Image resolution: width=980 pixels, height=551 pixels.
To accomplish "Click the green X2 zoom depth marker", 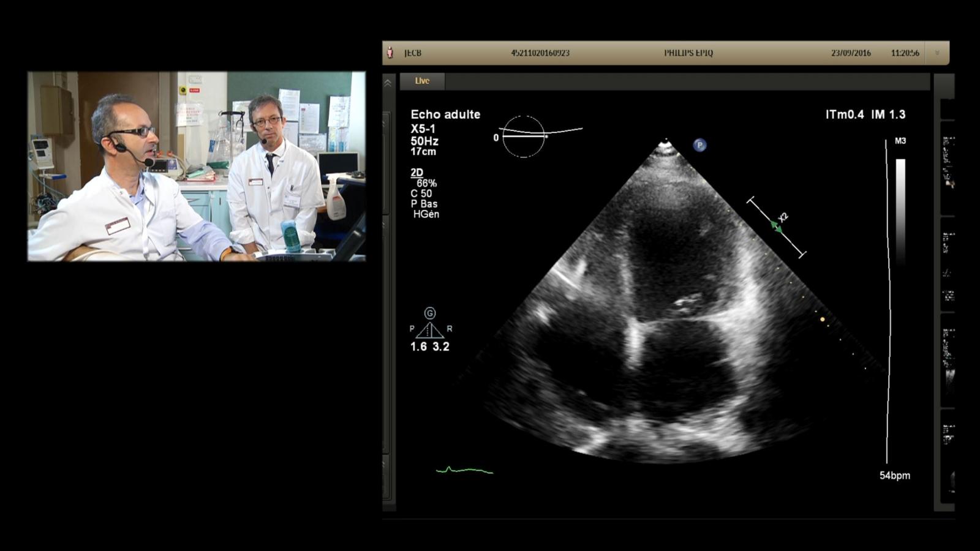I will [777, 227].
